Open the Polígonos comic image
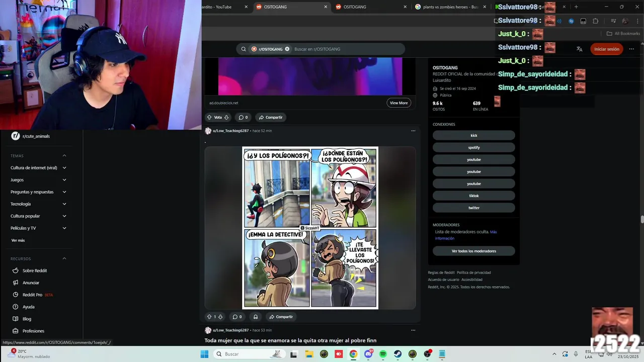Viewport: 644px width, 362px height. pos(310,228)
